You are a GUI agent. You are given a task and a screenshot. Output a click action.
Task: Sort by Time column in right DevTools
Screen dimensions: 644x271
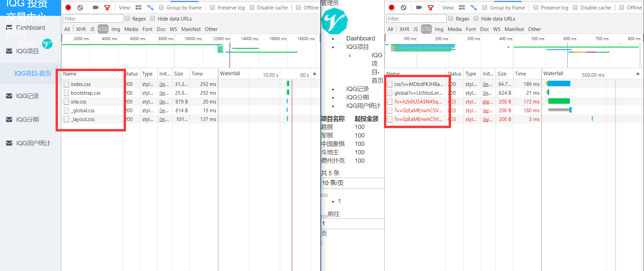click(527, 74)
